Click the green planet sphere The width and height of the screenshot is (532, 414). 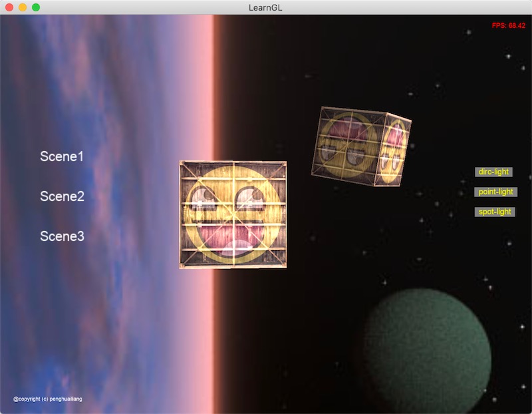427,351
